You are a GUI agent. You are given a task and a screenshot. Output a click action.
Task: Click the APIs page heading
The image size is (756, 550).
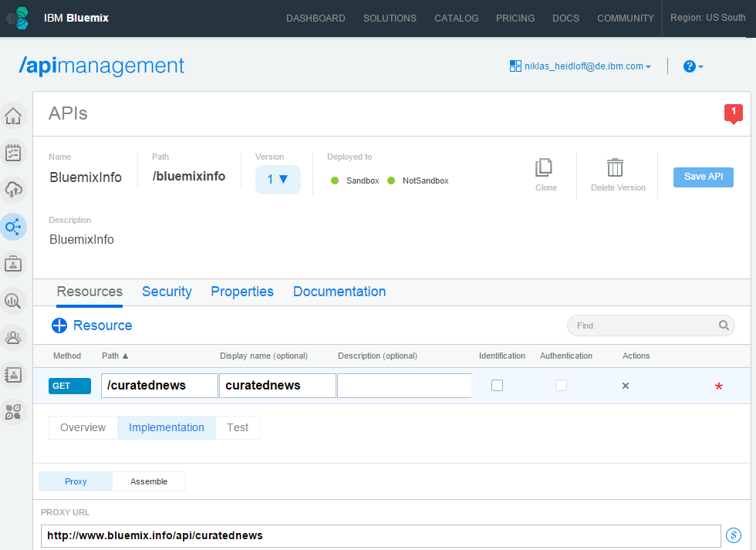pyautogui.click(x=68, y=113)
